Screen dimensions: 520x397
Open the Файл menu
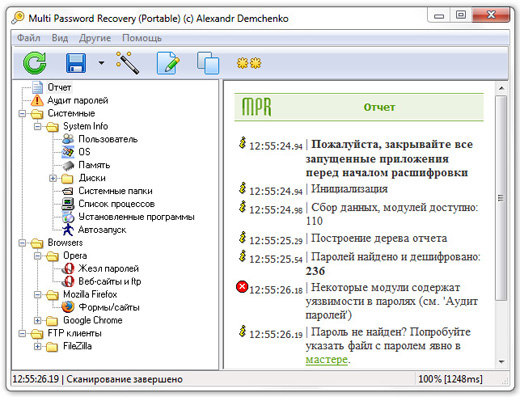(x=28, y=38)
